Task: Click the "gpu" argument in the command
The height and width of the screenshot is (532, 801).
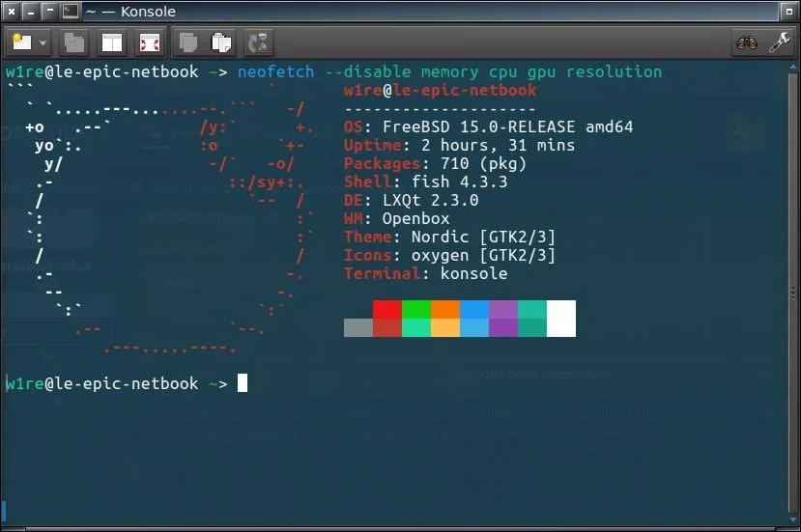Action: point(541,73)
